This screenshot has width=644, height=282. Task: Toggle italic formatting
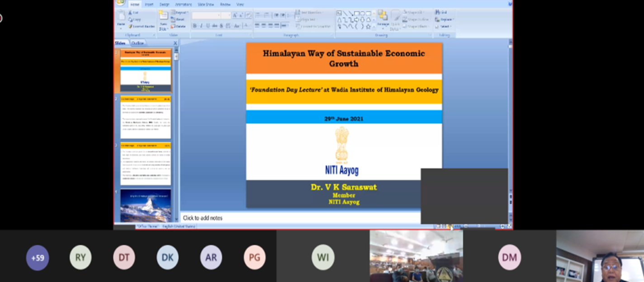(201, 26)
